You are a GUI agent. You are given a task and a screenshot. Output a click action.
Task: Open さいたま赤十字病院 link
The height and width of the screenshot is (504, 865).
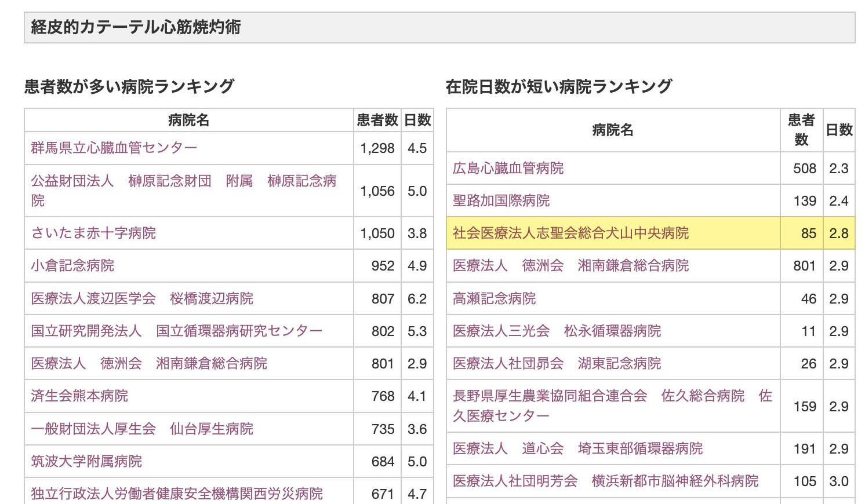click(93, 233)
